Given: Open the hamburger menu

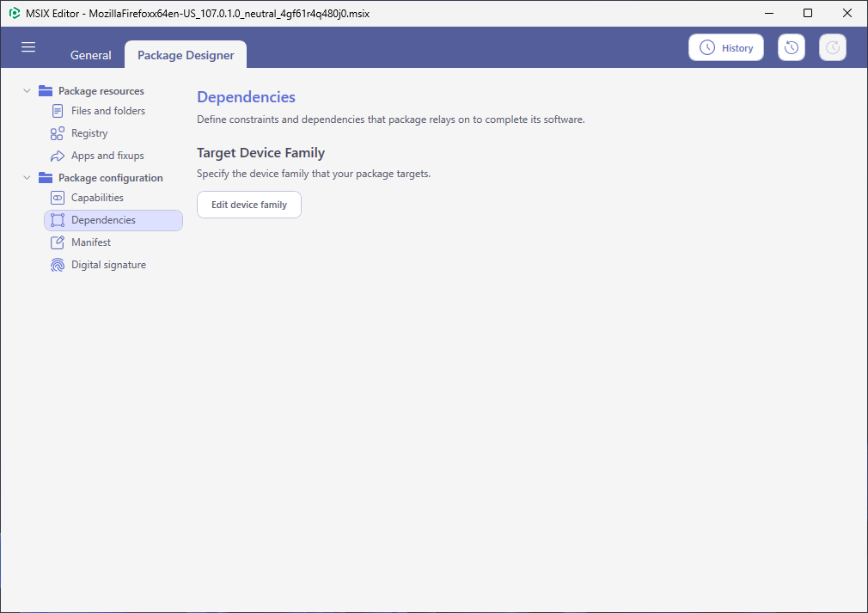Looking at the screenshot, I should click(x=28, y=47).
